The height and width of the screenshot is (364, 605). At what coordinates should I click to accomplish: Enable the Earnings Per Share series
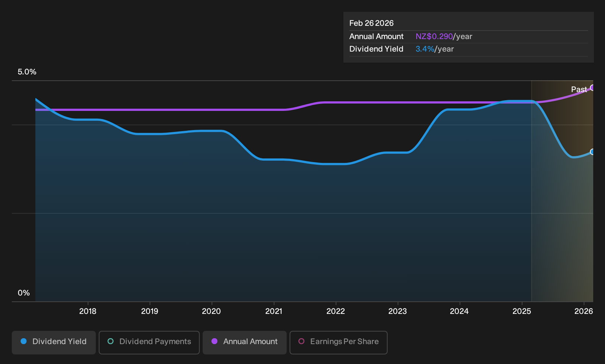tap(338, 343)
